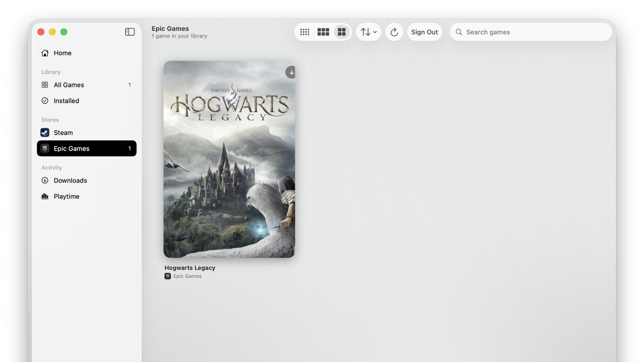This screenshot has height=362, width=644.
Task: Open the sort order dropdown
Action: coord(369,32)
